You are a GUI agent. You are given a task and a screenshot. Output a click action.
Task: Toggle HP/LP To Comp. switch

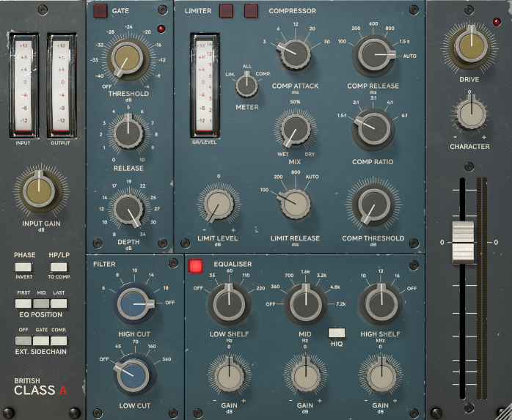pyautogui.click(x=59, y=268)
